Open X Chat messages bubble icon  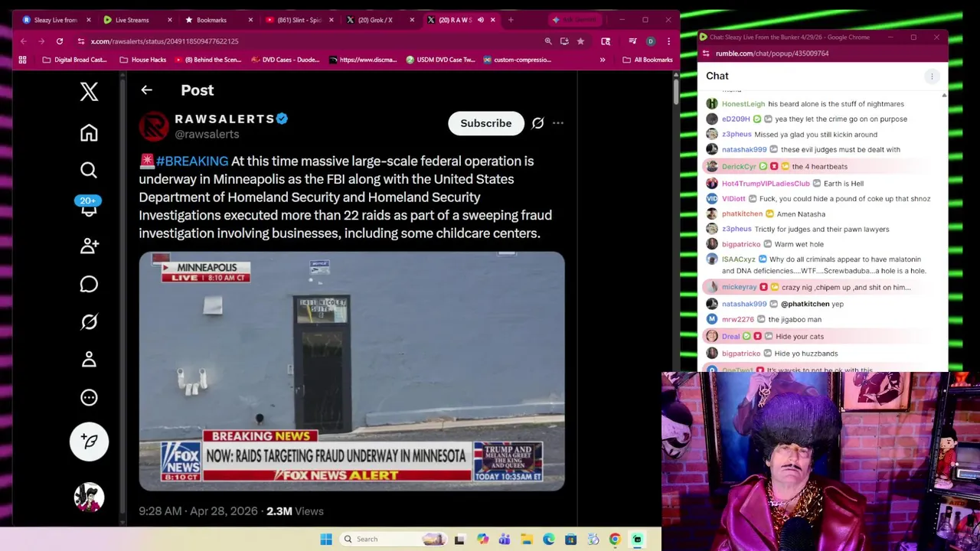[89, 284]
